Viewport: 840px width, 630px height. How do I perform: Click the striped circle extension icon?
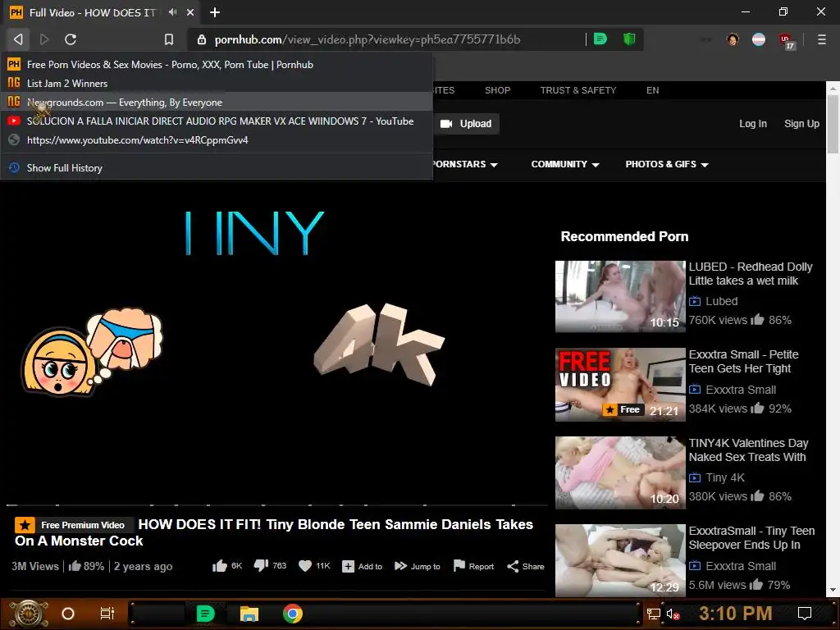point(759,39)
